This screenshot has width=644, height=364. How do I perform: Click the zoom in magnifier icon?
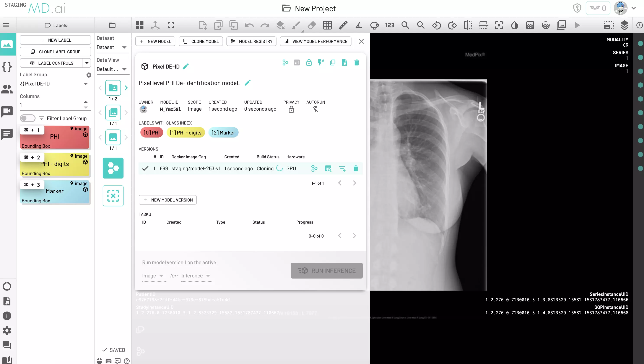(421, 25)
